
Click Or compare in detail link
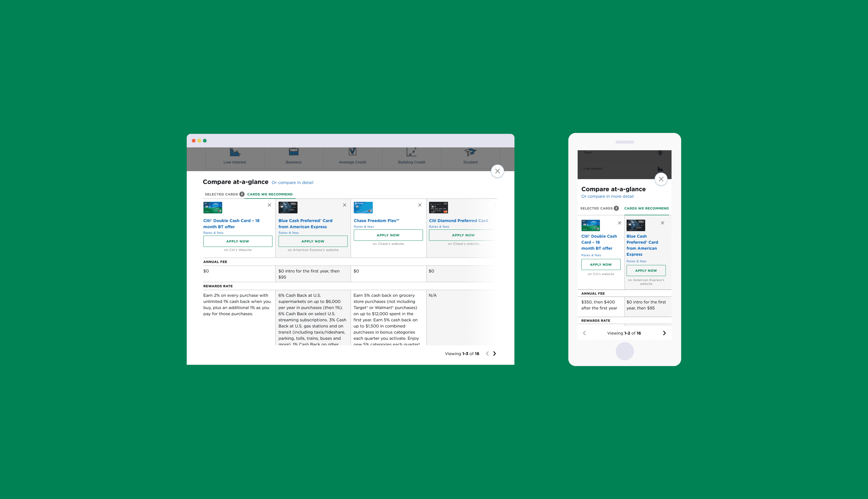[x=292, y=182]
